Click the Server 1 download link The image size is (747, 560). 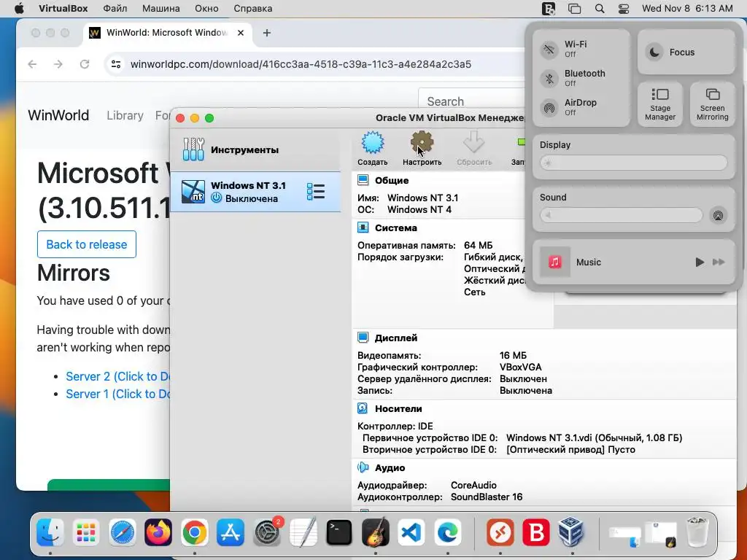[x=117, y=394]
